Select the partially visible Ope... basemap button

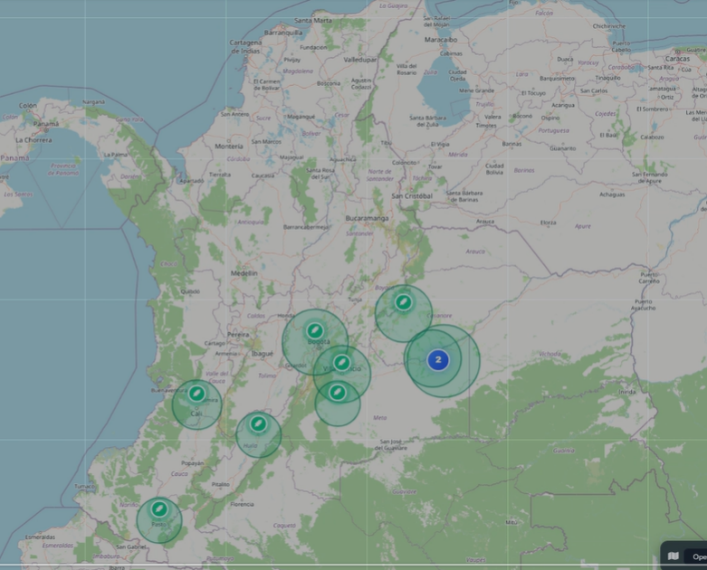tap(697, 556)
